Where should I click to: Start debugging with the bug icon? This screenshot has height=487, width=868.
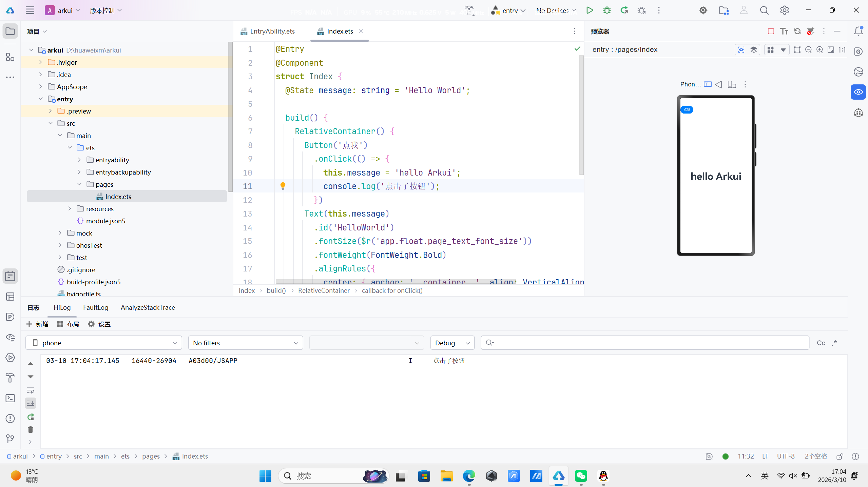(607, 10)
